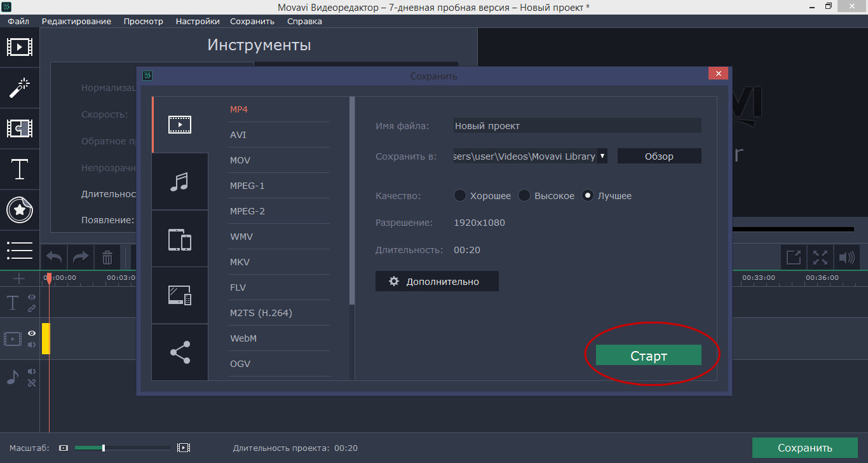Viewport: 868px width, 463px height.
Task: Open the Справка menu
Action: [x=304, y=21]
